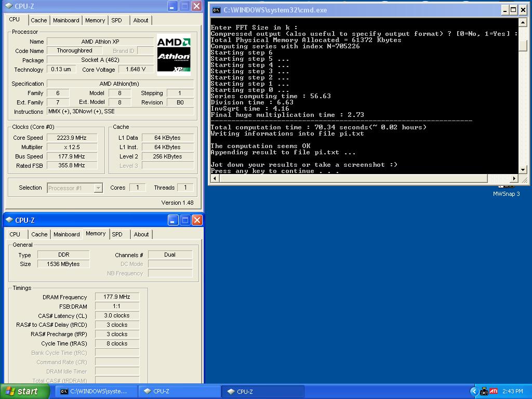532x399 pixels.
Task: Click the ATI system tray icon
Action: point(494,391)
